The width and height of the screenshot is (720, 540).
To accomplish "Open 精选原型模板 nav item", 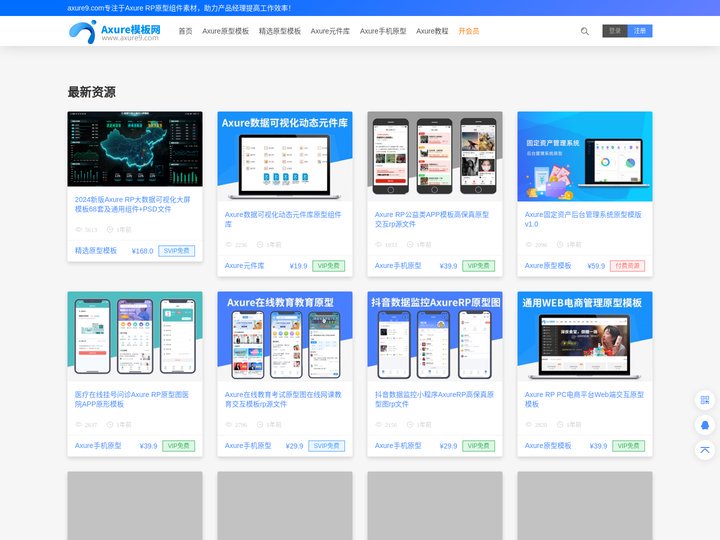I will 280,31.
